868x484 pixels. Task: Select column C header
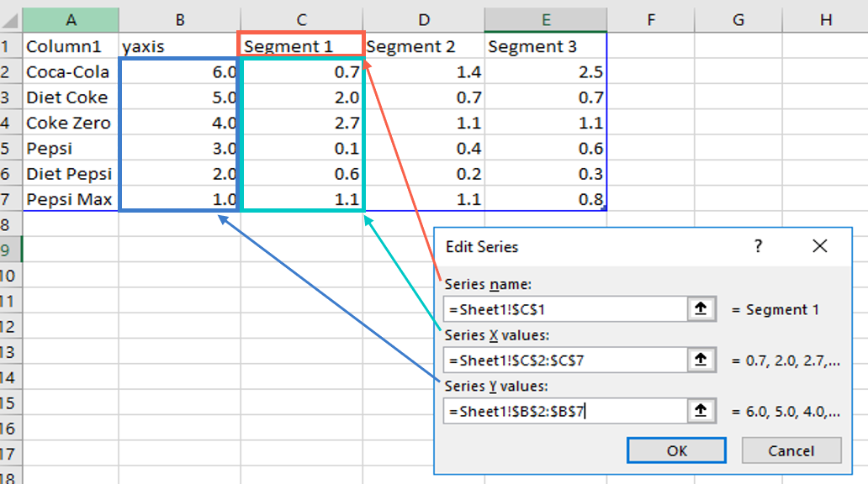(x=302, y=20)
